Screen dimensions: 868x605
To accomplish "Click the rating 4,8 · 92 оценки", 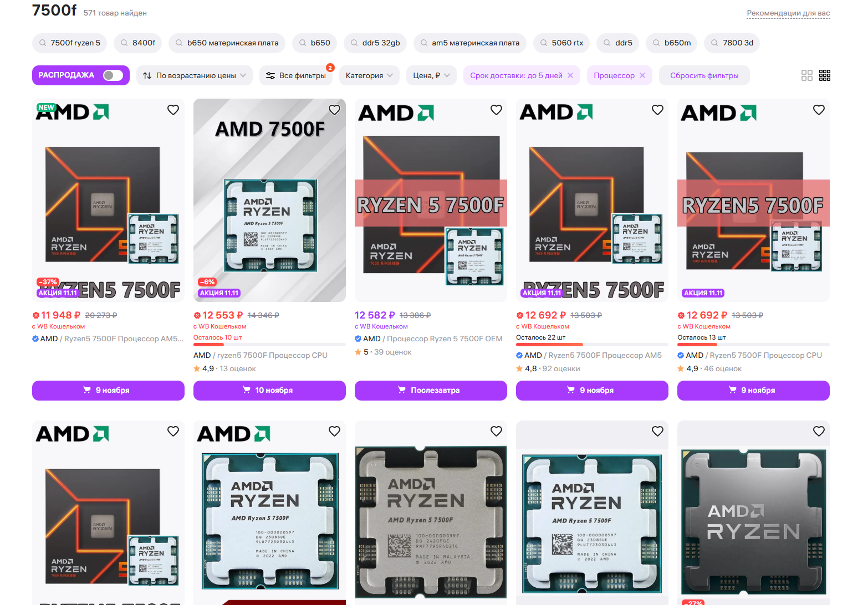I will click(548, 368).
